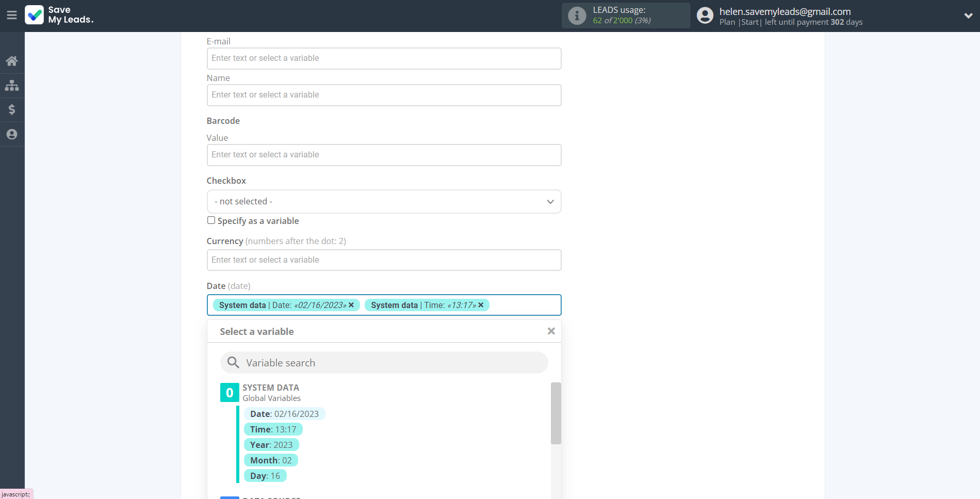The width and height of the screenshot is (980, 499).
Task: Select the Month: 02 variable
Action: pos(271,460)
